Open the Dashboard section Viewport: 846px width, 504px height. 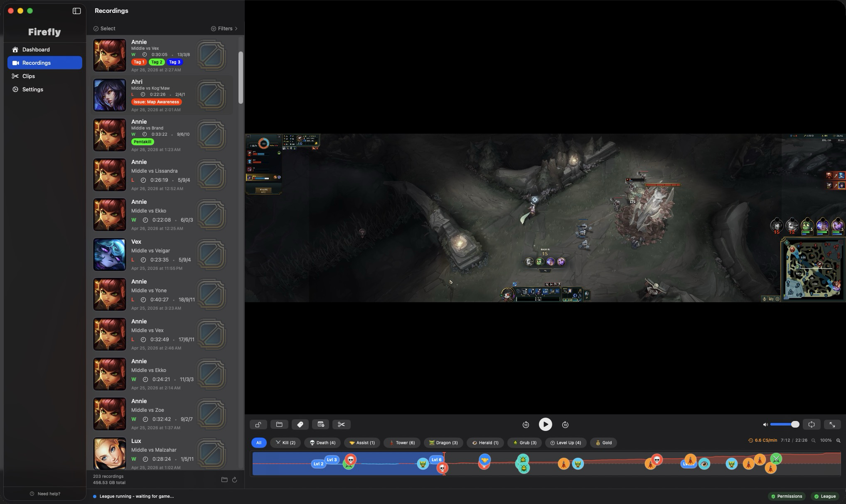click(x=45, y=49)
